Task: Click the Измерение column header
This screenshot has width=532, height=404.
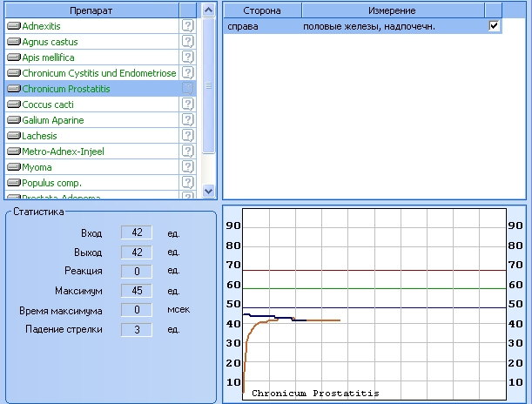Action: [393, 10]
